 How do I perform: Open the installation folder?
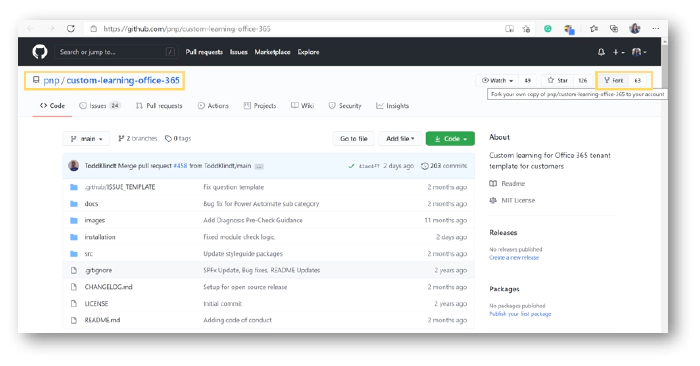100,237
